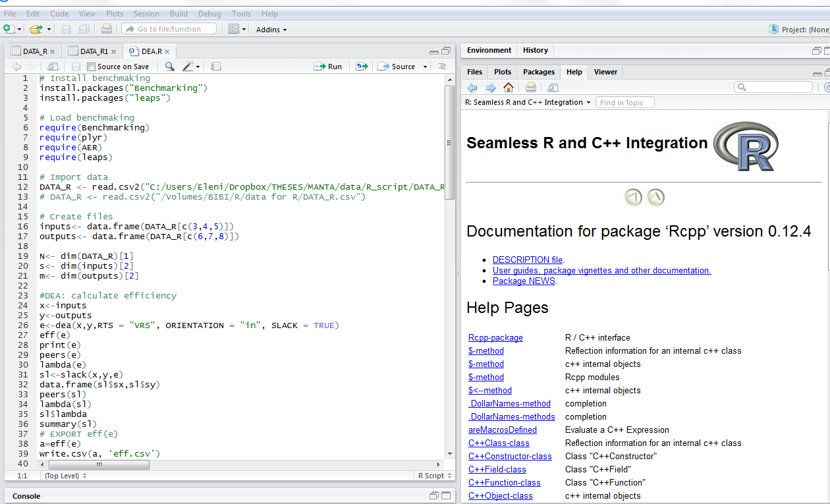Click the up round arrow on the help page
830x504 pixels.
[x=655, y=197]
